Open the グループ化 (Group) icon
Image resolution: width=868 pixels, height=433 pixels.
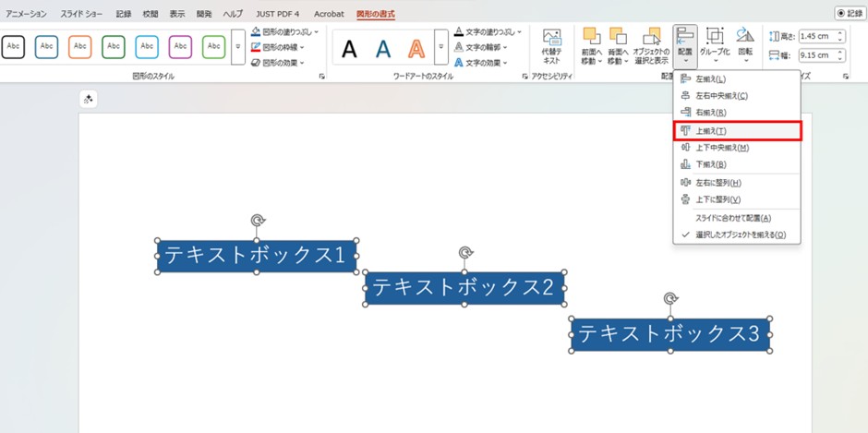click(x=715, y=46)
